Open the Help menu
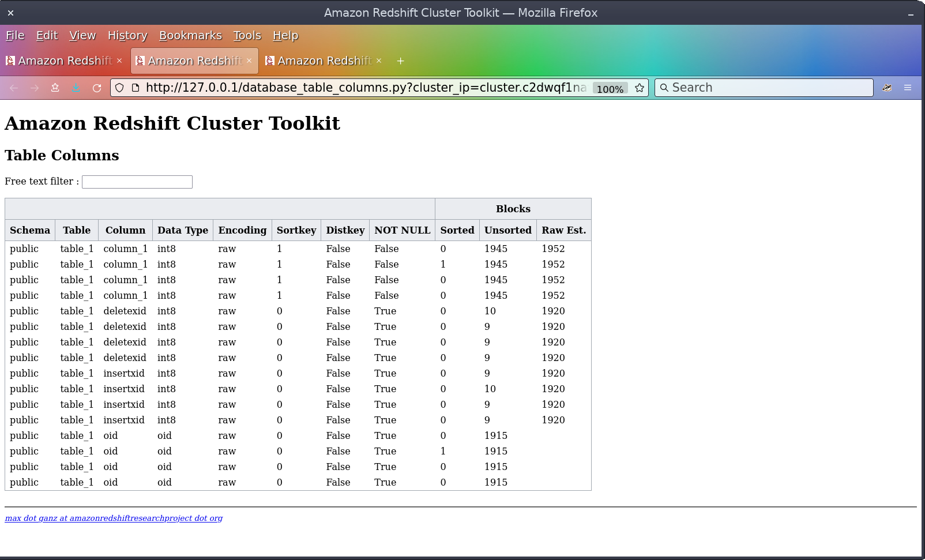The width and height of the screenshot is (925, 560). pos(285,35)
